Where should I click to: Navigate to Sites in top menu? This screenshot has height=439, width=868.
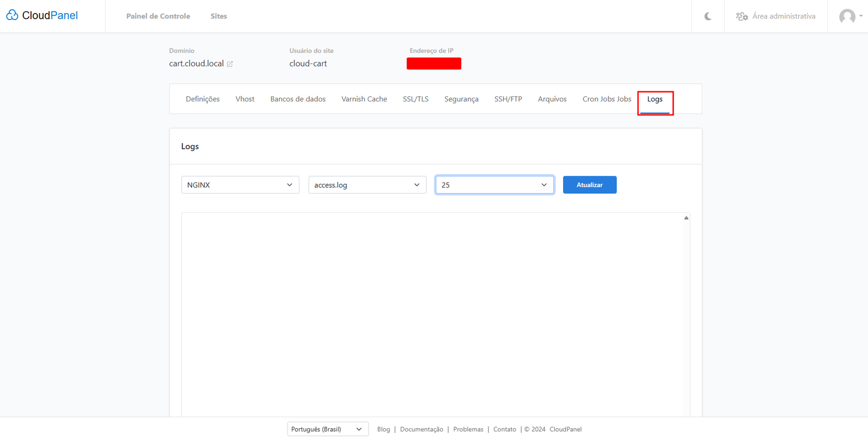[219, 16]
